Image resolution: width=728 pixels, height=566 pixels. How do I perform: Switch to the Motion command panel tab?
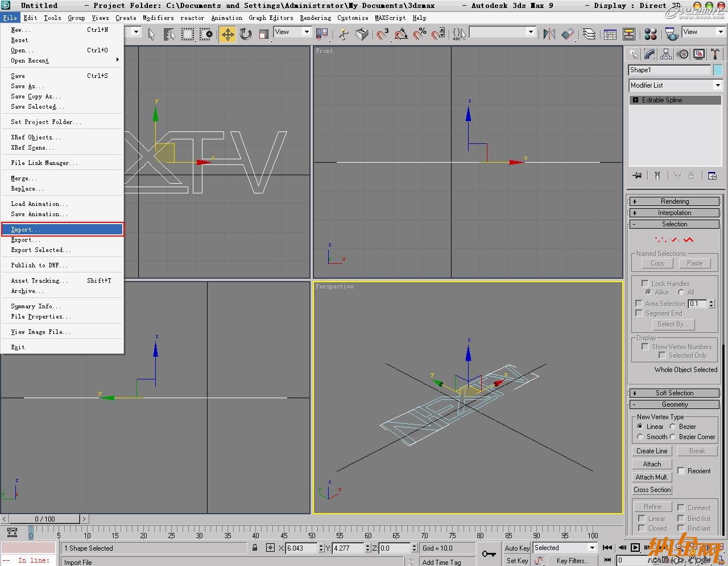(x=682, y=54)
